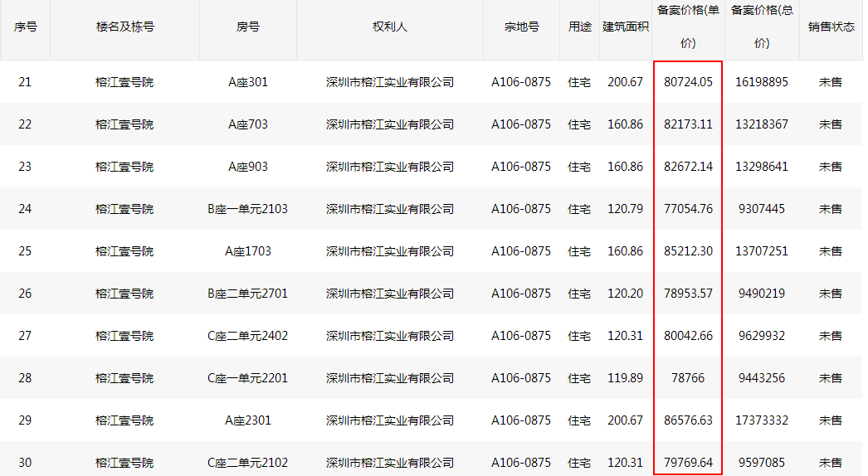Click unit price 78766 in row 28

(688, 378)
